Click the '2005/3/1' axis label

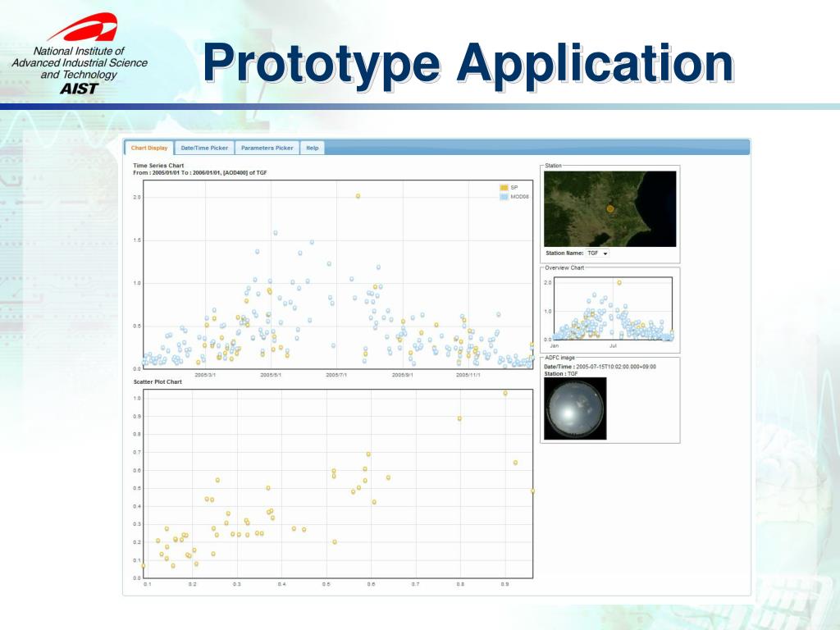[x=204, y=375]
